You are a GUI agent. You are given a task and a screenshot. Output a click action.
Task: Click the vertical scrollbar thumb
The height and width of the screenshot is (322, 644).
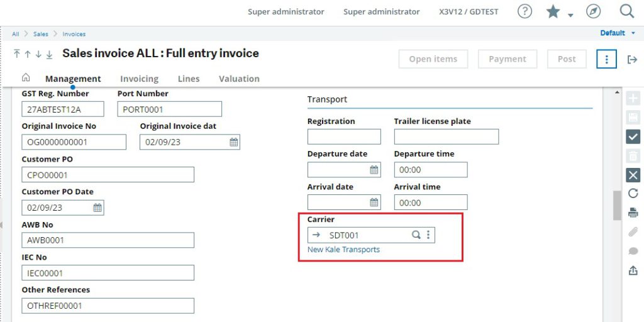pyautogui.click(x=617, y=205)
